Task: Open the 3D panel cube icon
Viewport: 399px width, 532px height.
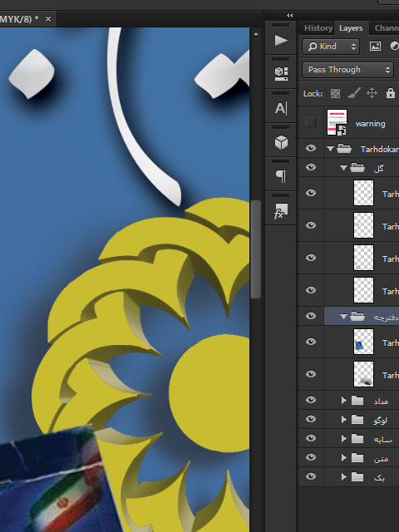Action: point(281,142)
